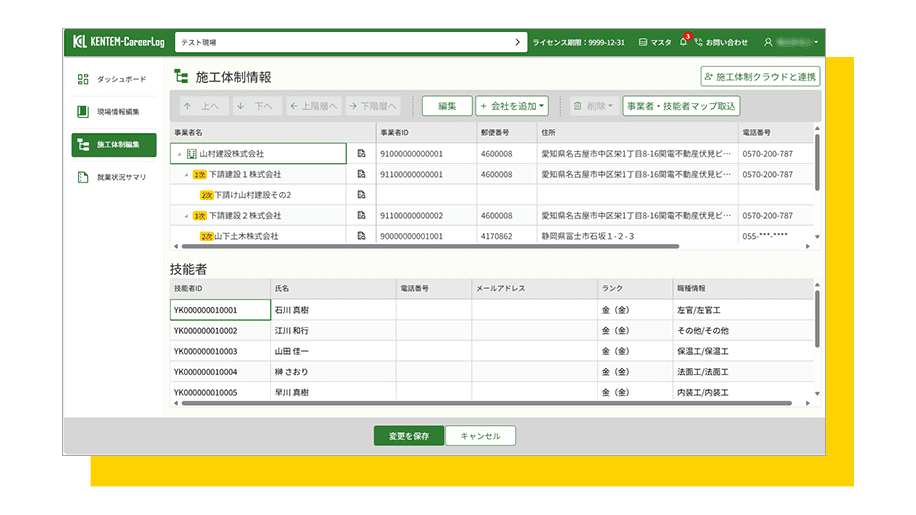Click document icon for 下請建設２株式会社 row
Viewport: 916px width, 515px height.
tap(361, 215)
